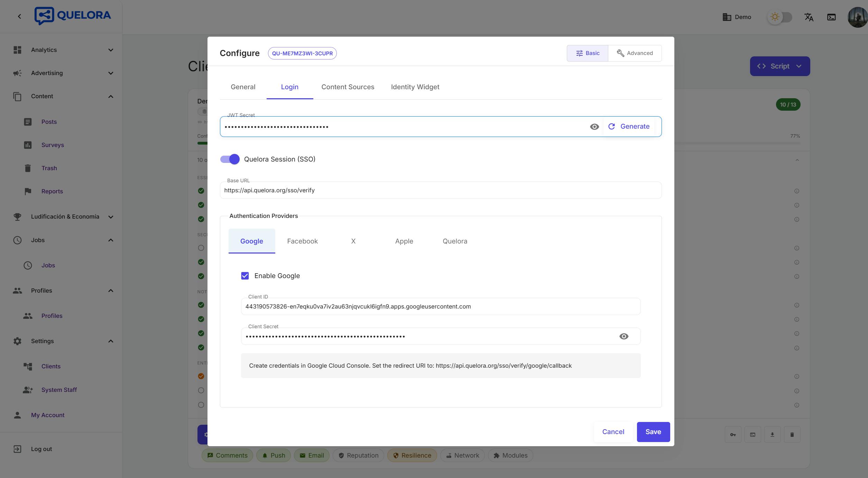Click the System Staff icon

click(28, 390)
